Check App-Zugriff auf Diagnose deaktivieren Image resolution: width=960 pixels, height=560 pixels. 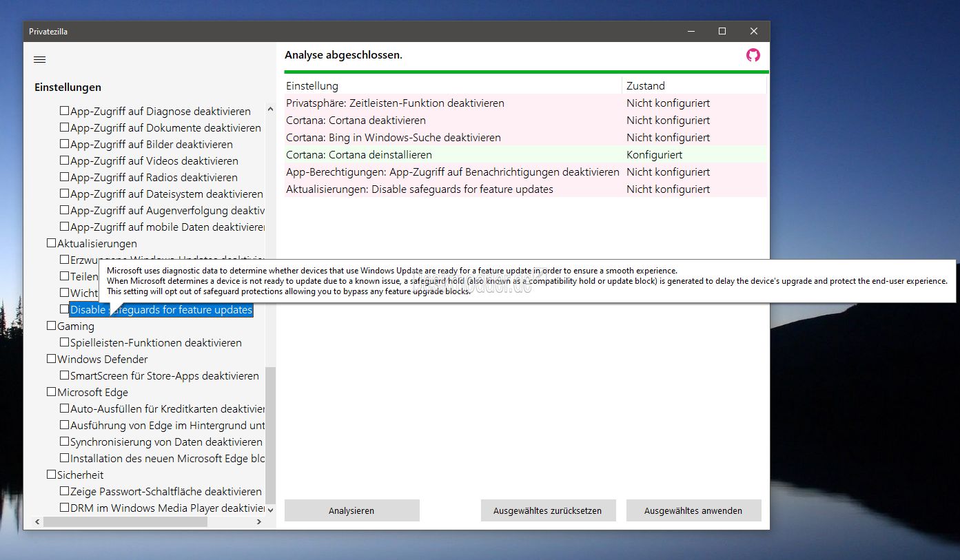64,110
